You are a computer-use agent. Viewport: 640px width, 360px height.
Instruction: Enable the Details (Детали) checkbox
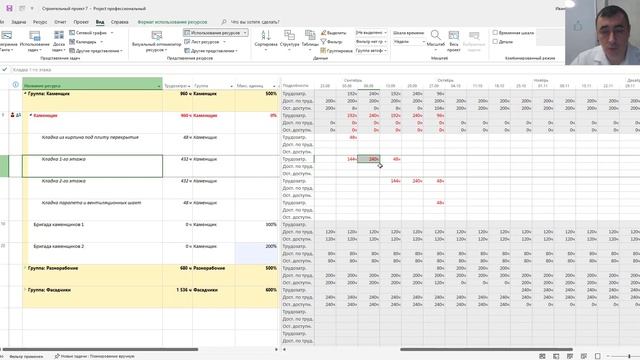coord(495,42)
